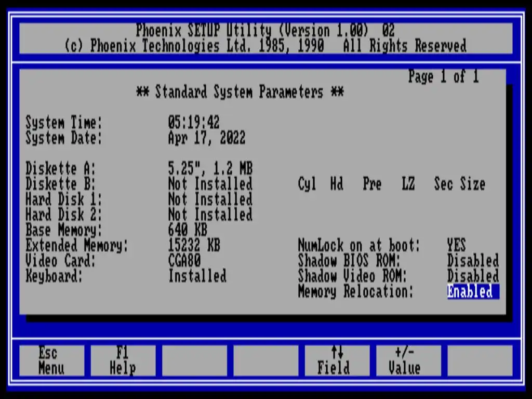The height and width of the screenshot is (399, 532).
Task: Click the Esc Menu key box
Action: (51, 361)
